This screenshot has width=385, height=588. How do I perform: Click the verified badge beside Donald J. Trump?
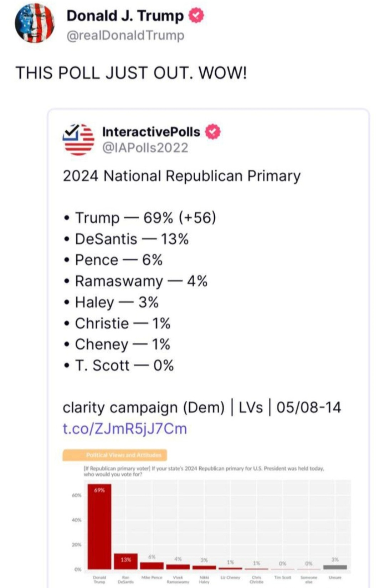(x=196, y=16)
